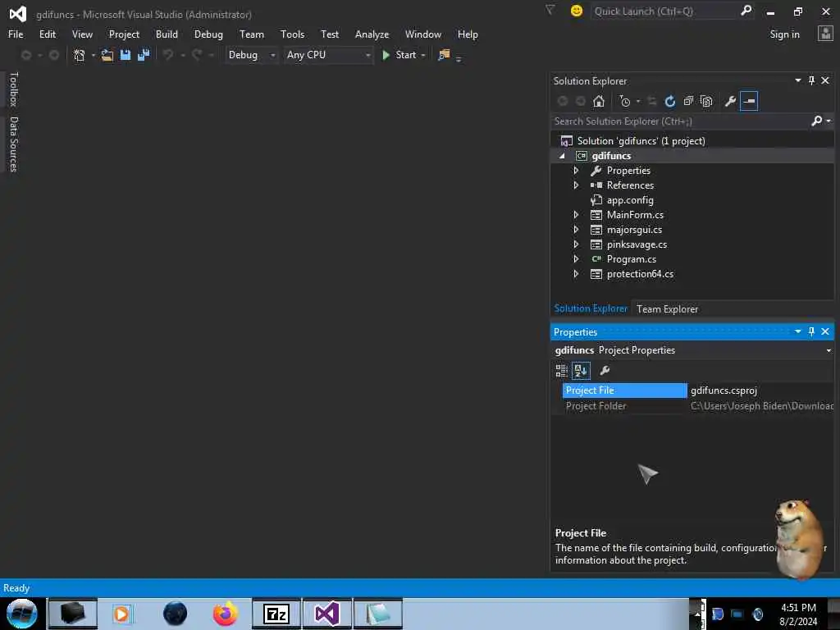The width and height of the screenshot is (840, 630).
Task: Click the Save All toolbar icon
Action: [144, 55]
